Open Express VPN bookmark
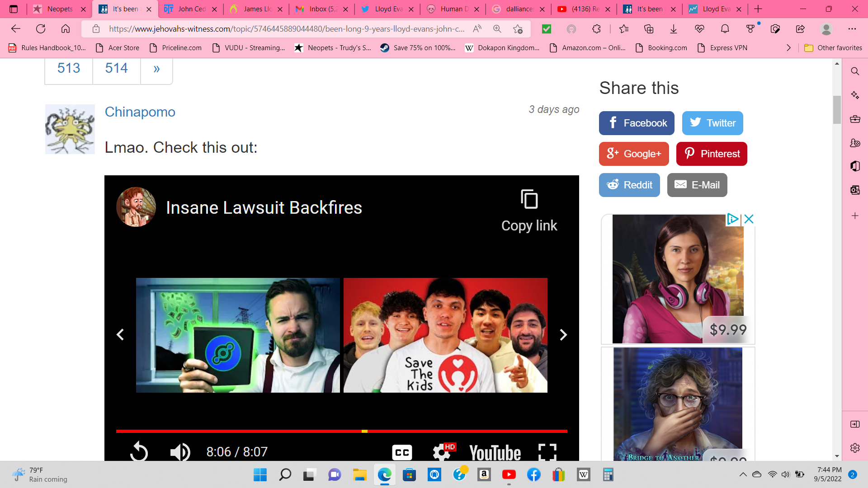868x488 pixels. [722, 48]
